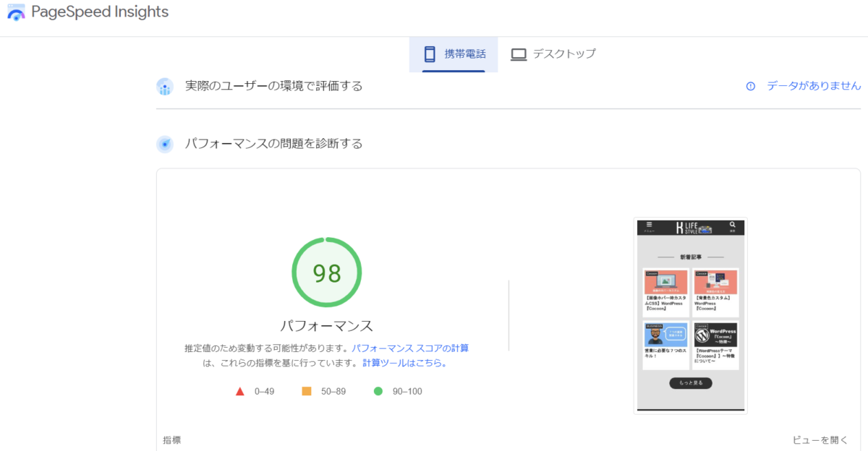Image resolution: width=868 pixels, height=451 pixels.
Task: Click the gauge icon beside パフォーマンスの問題を診断する
Action: point(165,144)
